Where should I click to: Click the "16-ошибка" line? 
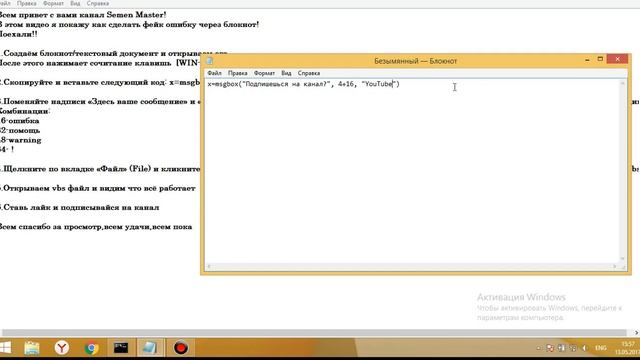coord(20,121)
